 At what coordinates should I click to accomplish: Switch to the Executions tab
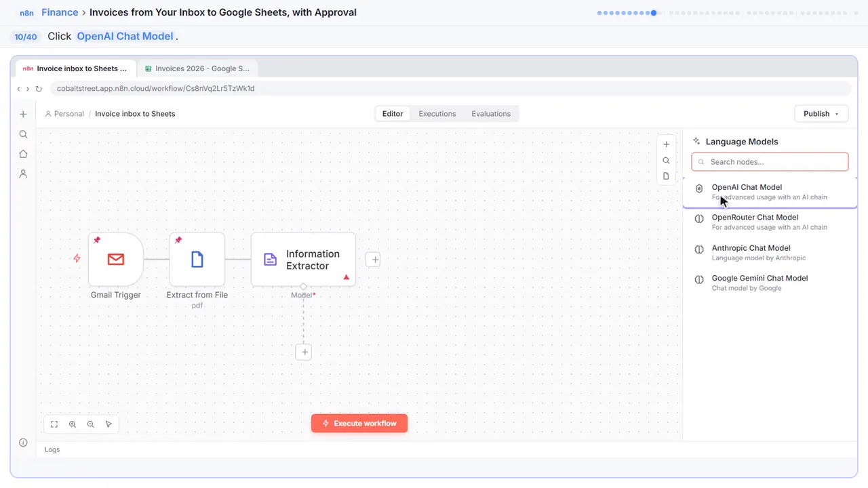[x=437, y=114]
